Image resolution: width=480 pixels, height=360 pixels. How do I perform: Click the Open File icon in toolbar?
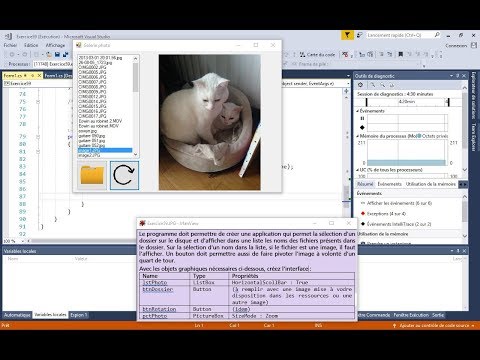click(x=49, y=54)
